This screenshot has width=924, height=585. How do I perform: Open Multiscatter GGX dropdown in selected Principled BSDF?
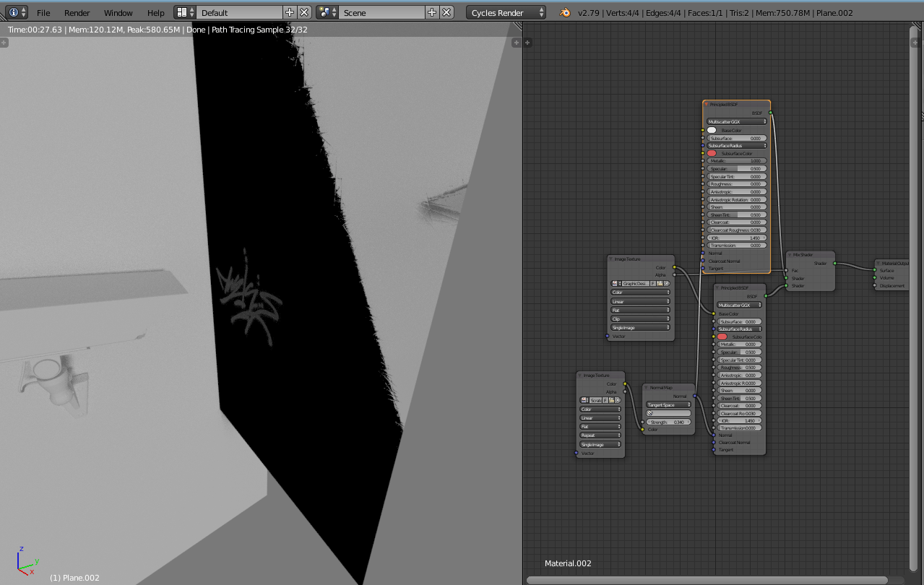point(736,122)
